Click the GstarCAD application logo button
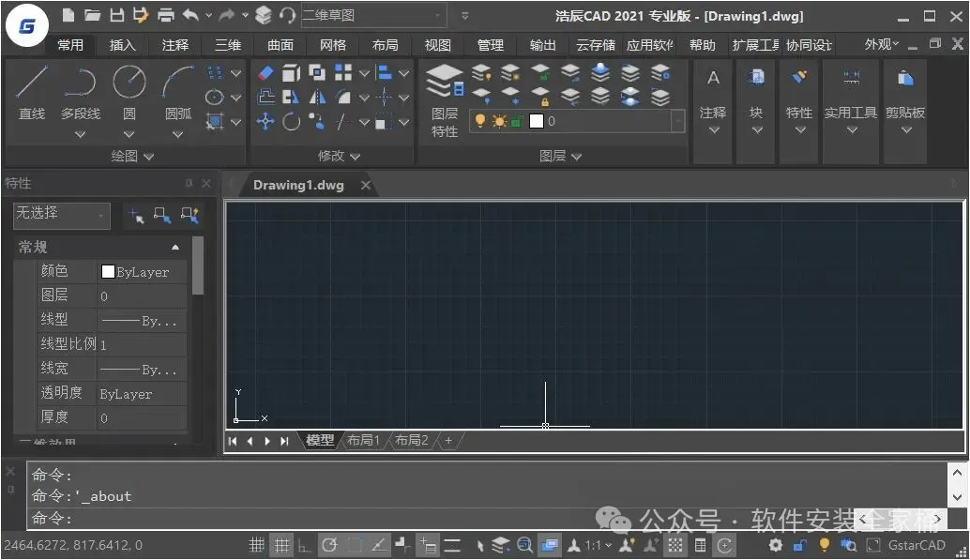970x560 pixels. tap(26, 26)
